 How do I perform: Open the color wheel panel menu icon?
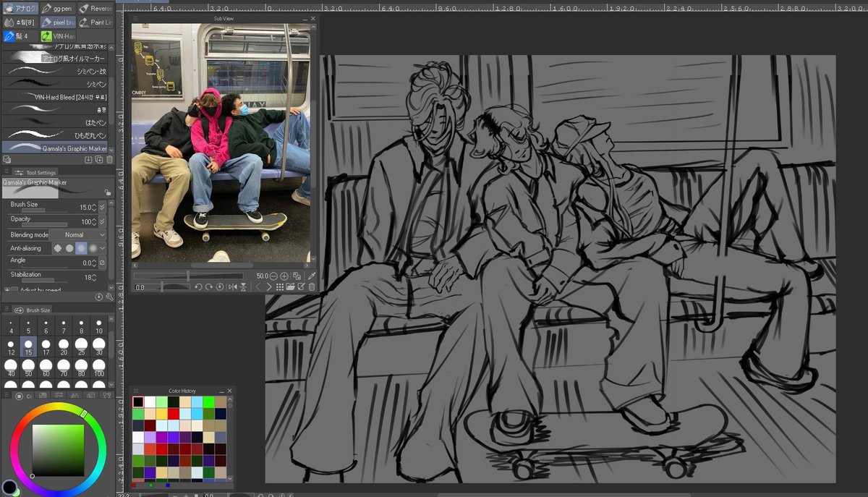point(7,395)
